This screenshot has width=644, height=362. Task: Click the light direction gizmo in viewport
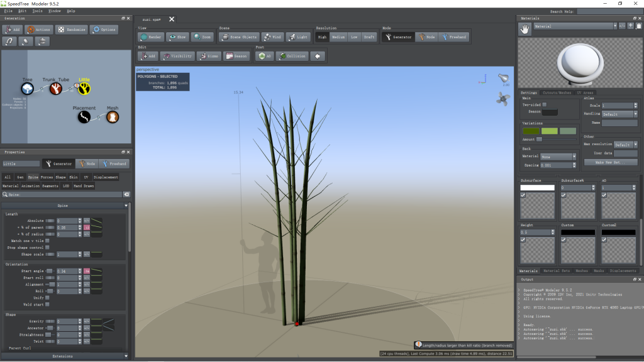pos(504,78)
